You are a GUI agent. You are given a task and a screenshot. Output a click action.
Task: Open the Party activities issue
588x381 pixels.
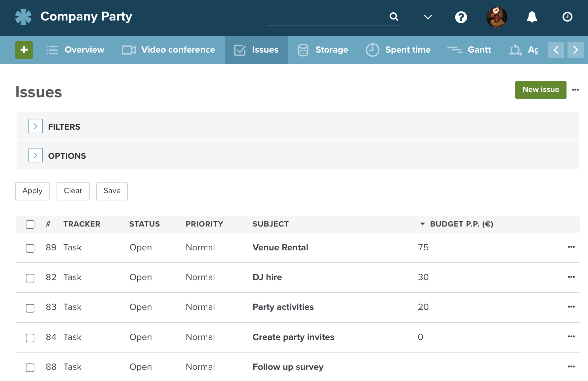pyautogui.click(x=283, y=307)
